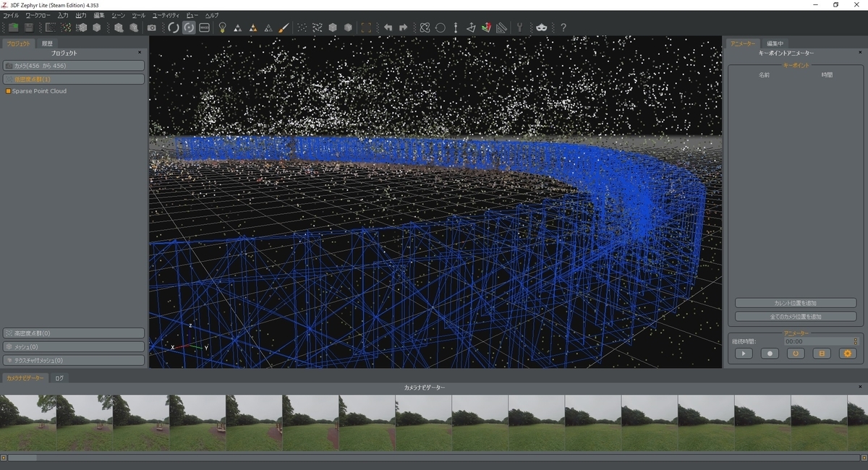The height and width of the screenshot is (470, 868).
Task: Select first camera thumbnail in navigator
Action: [28, 423]
